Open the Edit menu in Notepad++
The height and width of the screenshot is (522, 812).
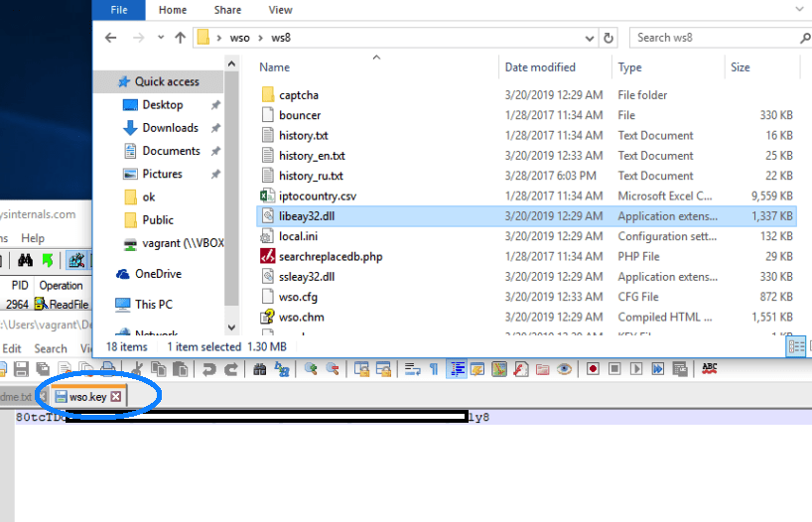[12, 348]
